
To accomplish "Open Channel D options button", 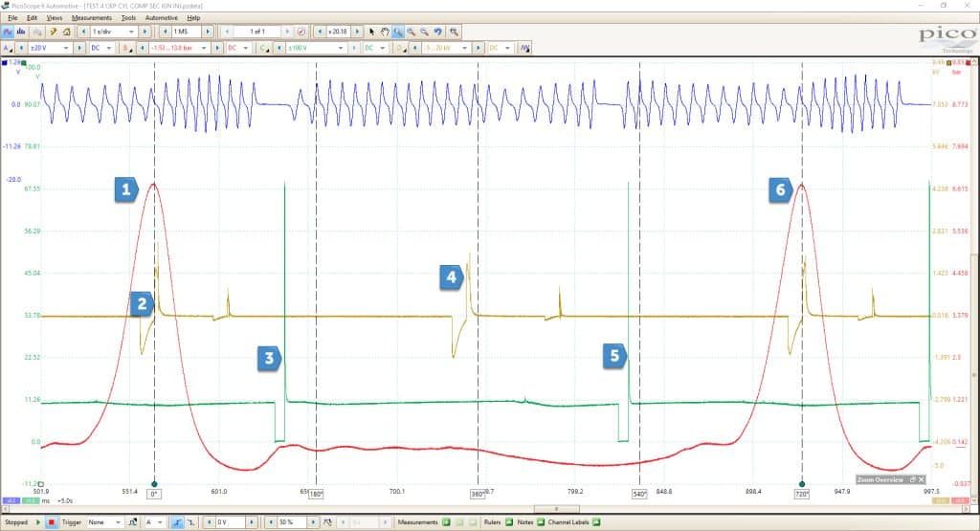I will tap(402, 48).
